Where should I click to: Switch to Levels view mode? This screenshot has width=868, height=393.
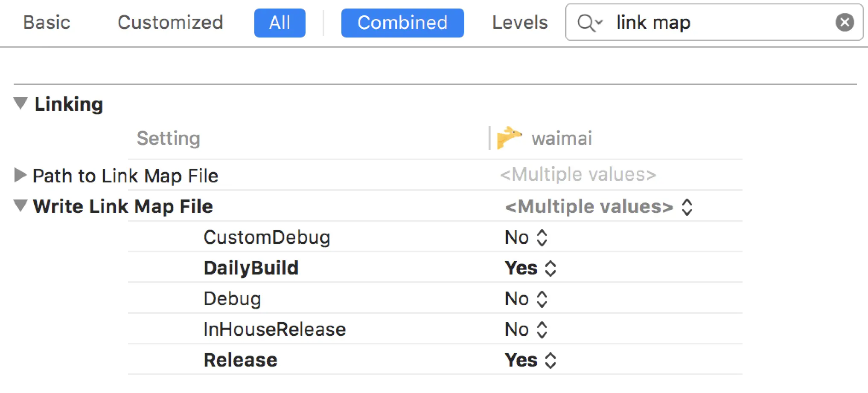519,23
